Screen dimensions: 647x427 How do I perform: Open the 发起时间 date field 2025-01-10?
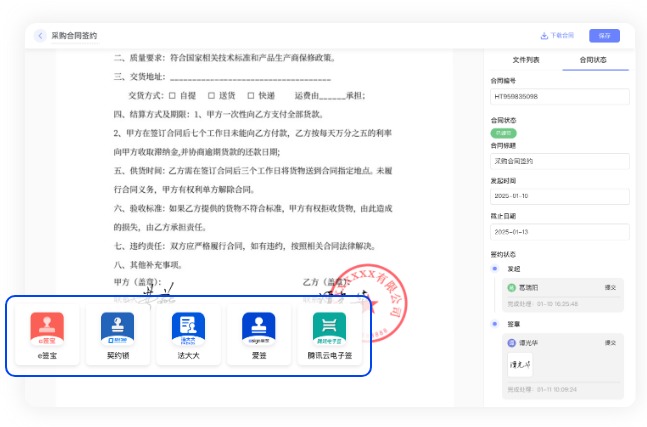560,196
